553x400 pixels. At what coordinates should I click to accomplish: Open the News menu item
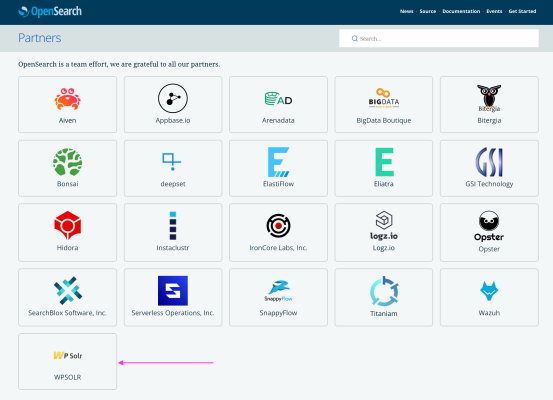(406, 11)
